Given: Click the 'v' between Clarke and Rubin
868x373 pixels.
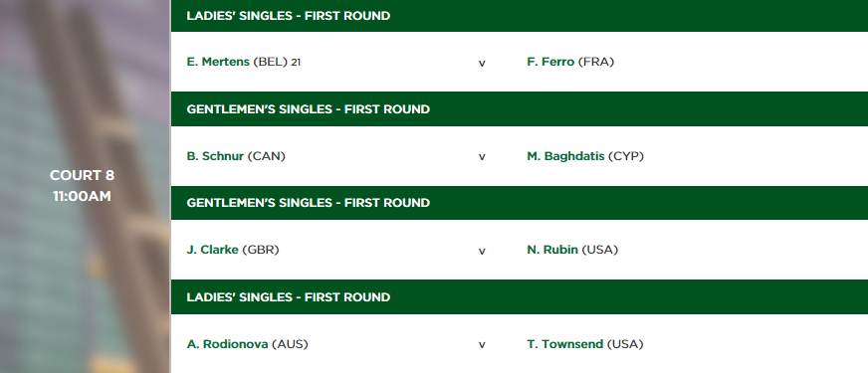Looking at the screenshot, I should pos(482,252).
